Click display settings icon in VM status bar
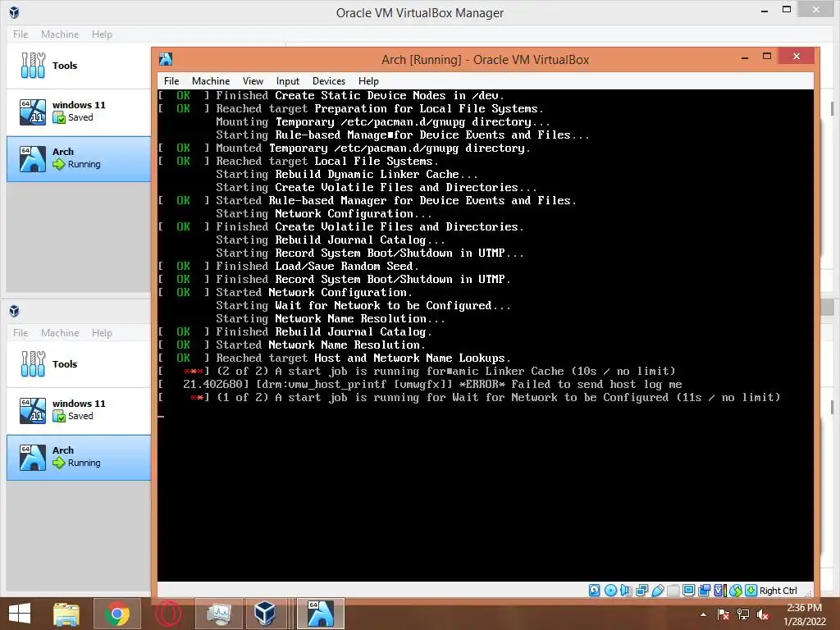The width and height of the screenshot is (840, 630). [689, 591]
